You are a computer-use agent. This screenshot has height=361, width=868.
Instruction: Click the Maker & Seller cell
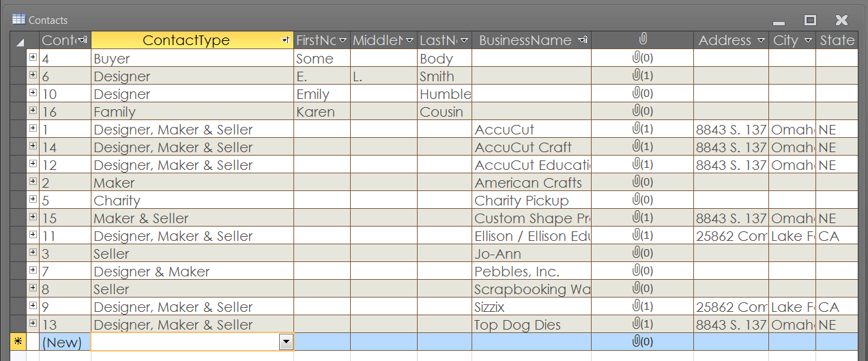192,218
